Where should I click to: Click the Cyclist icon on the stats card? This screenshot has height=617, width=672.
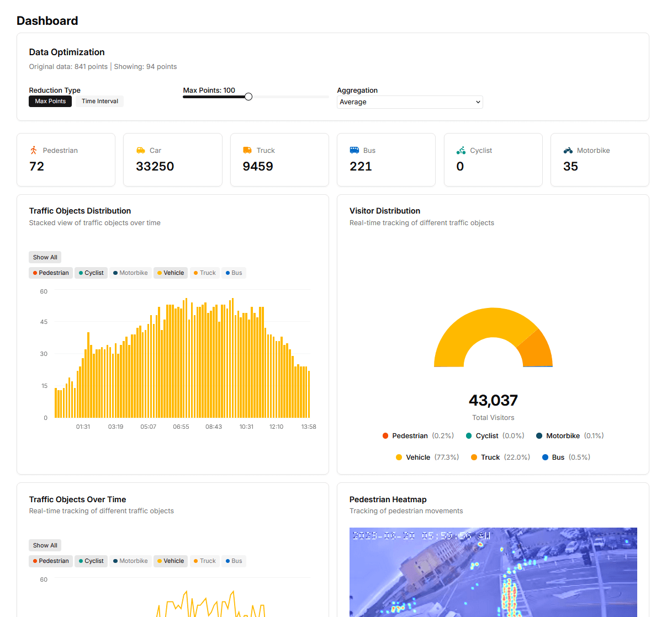point(461,150)
